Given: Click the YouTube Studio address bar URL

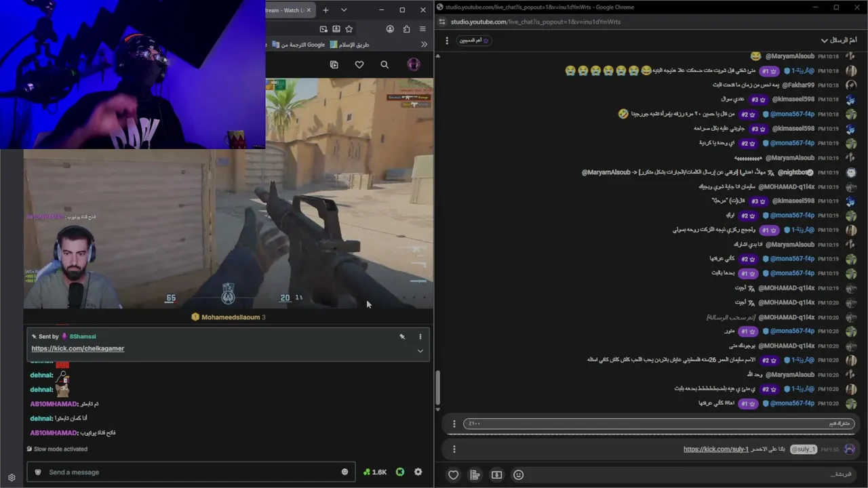Looking at the screenshot, I should click(x=536, y=22).
